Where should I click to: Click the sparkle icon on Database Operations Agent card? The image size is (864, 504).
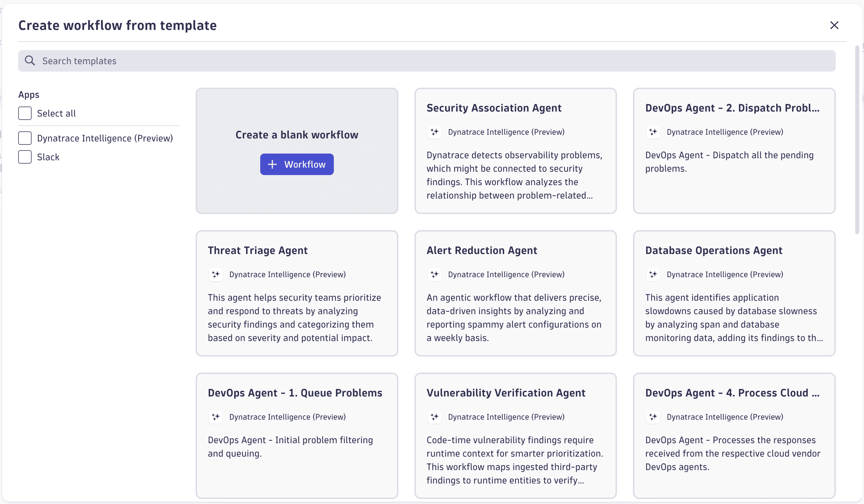[x=653, y=274]
